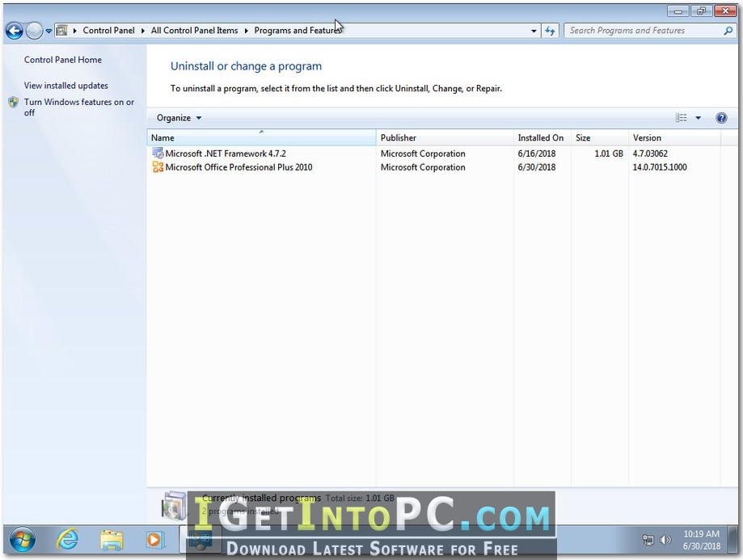
Task: Open the recent pages dropdown arrow
Action: [49, 32]
